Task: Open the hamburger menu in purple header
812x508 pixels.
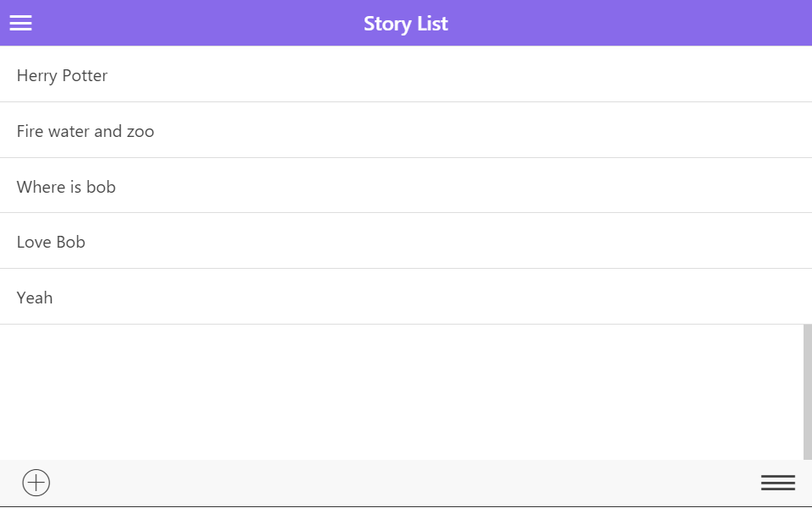Action: coord(21,23)
